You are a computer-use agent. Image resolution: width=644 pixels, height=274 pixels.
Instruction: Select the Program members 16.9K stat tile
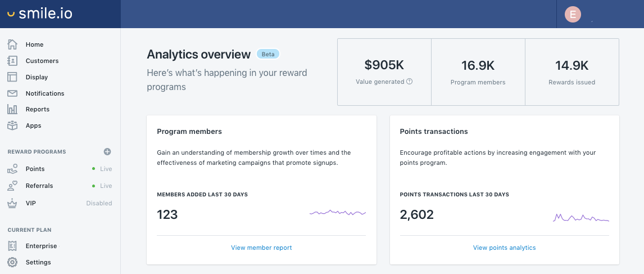[478, 72]
